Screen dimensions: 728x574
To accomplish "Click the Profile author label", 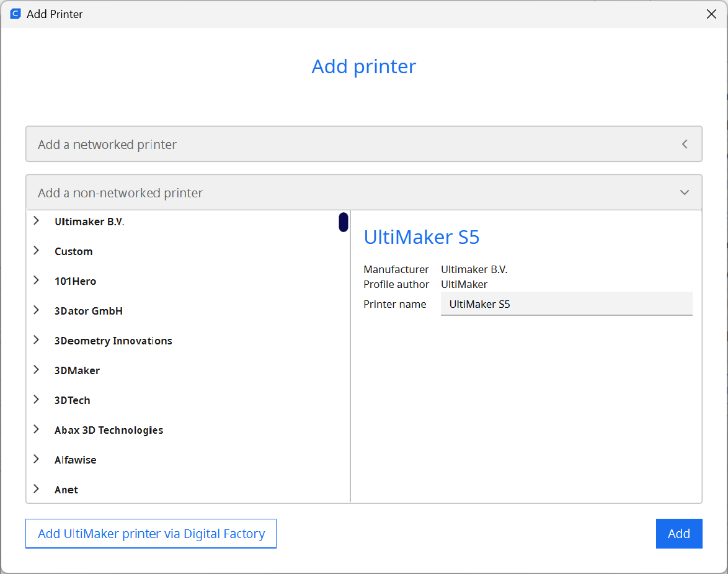I will pos(396,284).
